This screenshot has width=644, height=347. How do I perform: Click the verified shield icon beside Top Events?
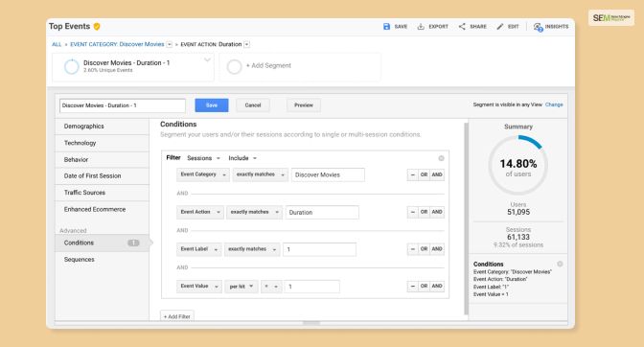(x=97, y=27)
